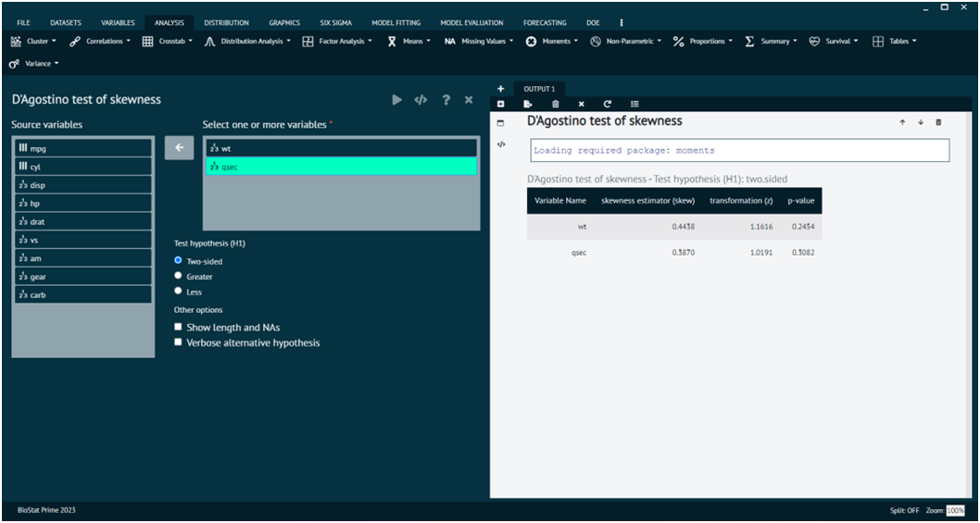Switch to the GRAPHICS tab
The height and width of the screenshot is (523, 980).
pos(284,23)
